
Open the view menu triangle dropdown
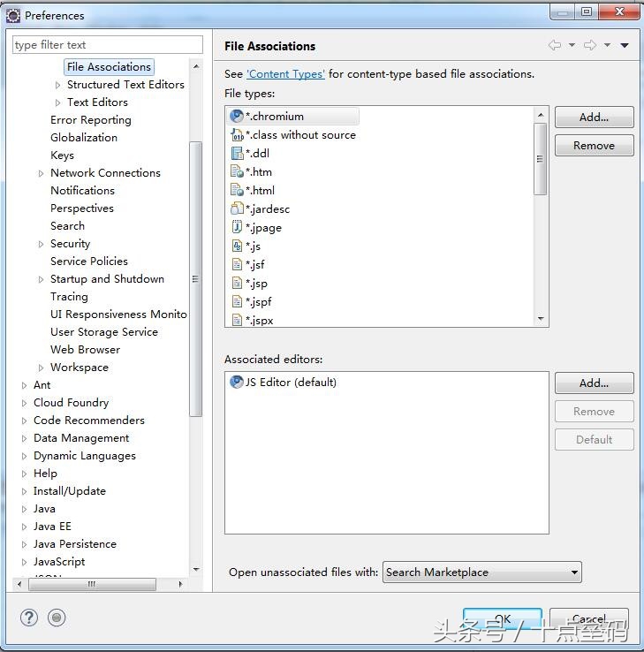point(625,45)
